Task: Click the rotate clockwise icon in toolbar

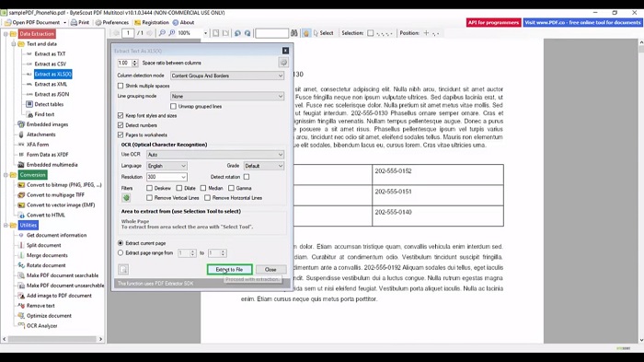Action: coord(247,33)
